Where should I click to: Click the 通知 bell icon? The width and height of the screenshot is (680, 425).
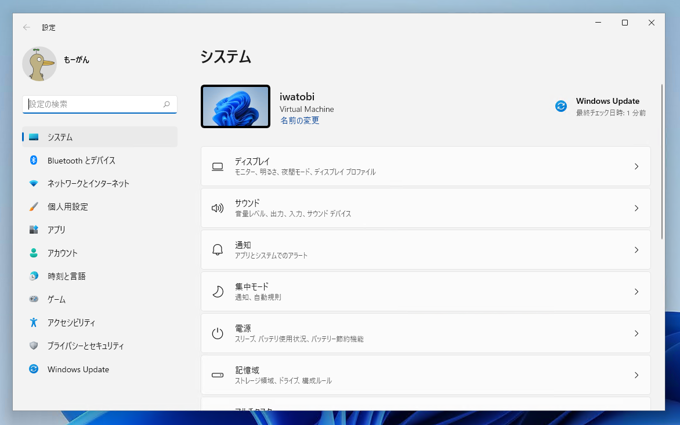tap(217, 250)
